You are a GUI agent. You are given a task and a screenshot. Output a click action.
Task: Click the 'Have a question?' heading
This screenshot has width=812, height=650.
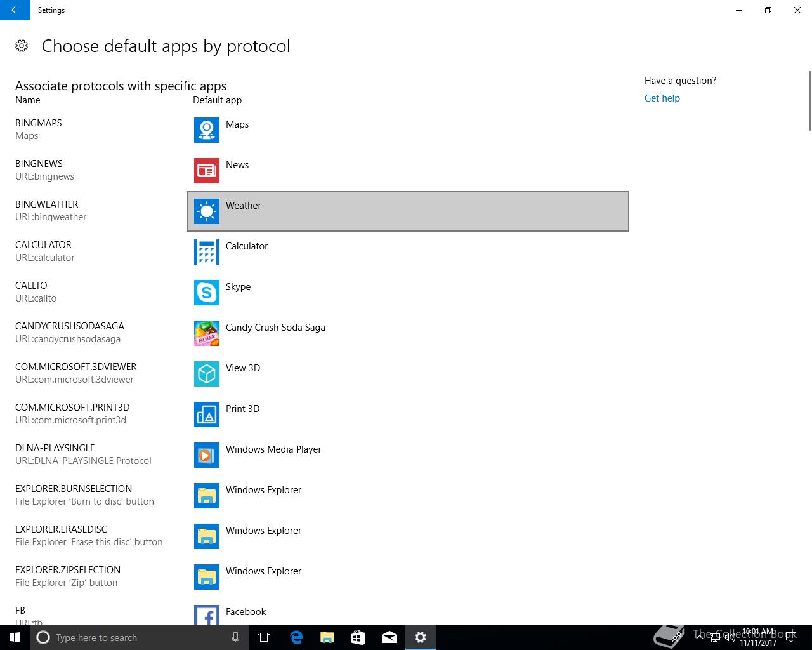(x=680, y=81)
